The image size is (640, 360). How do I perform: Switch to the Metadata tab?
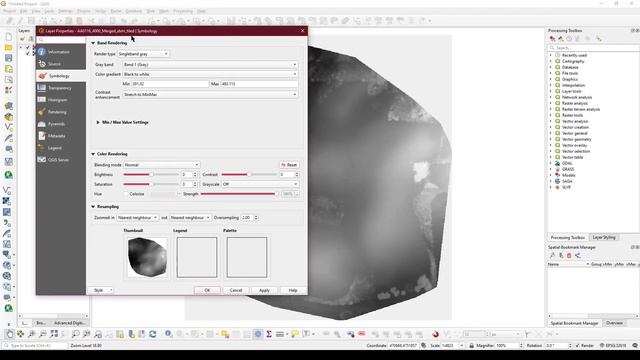(61, 136)
